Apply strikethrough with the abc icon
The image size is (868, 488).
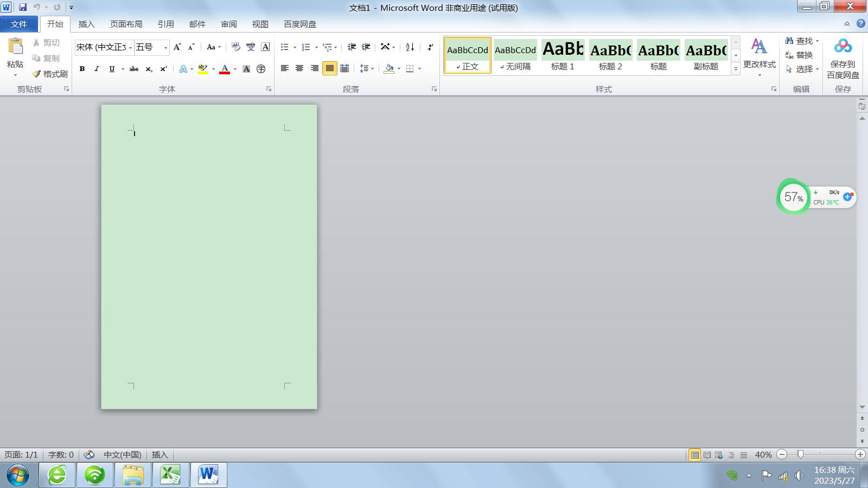(x=133, y=69)
